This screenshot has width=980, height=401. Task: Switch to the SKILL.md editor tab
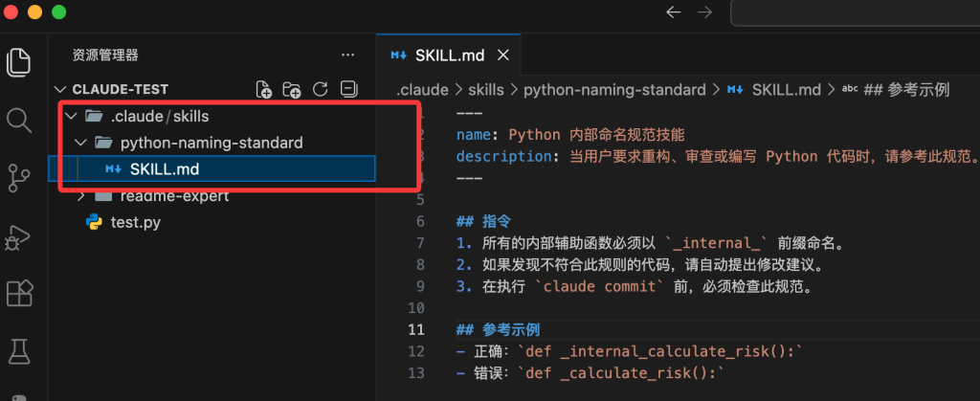442,55
